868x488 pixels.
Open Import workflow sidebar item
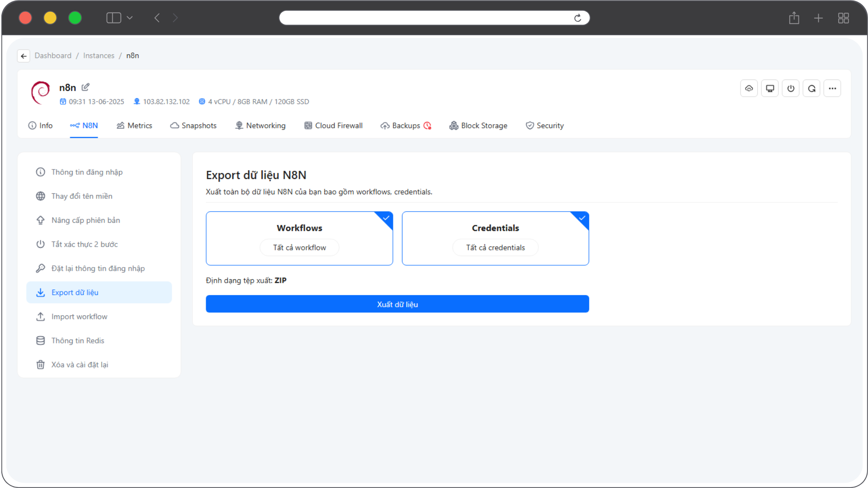pos(99,317)
